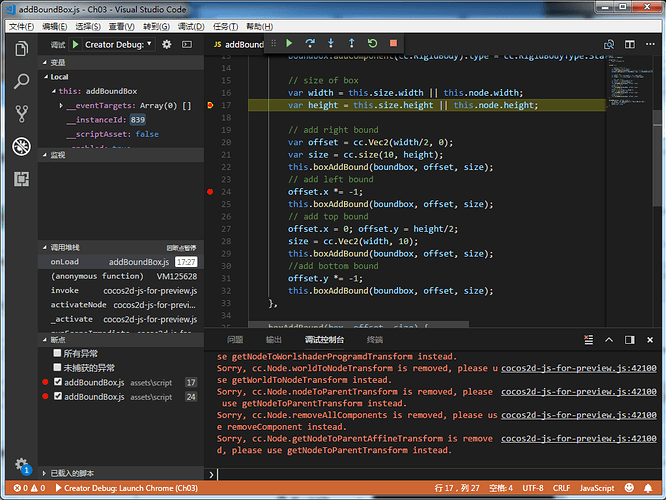Open the Source Control view
Screen dimensions: 666x500
point(20,113)
